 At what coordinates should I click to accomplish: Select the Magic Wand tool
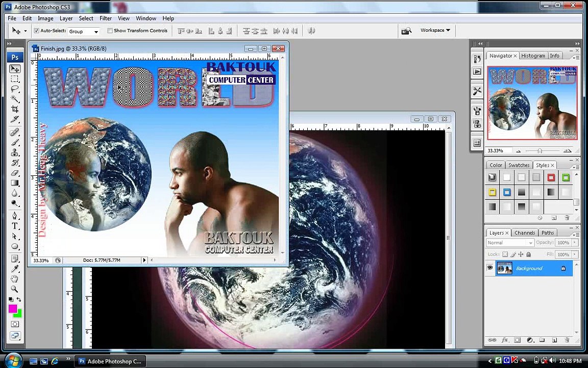coord(15,99)
